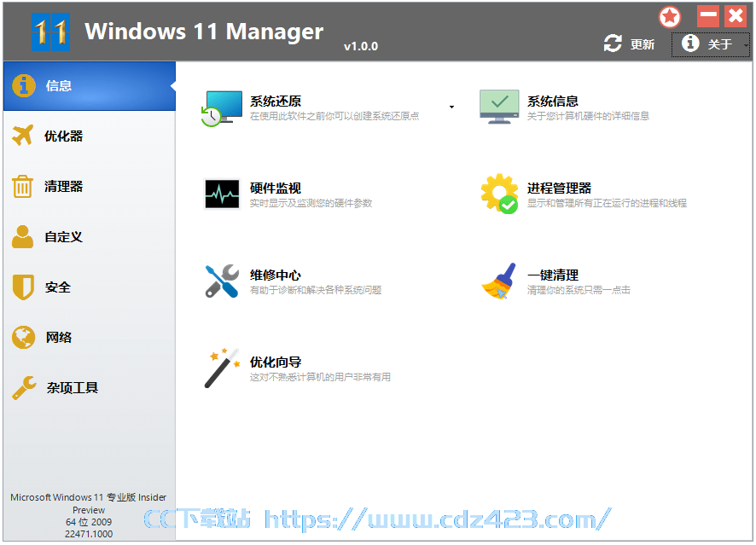The image size is (756, 545).
Task: Open 系统信息 (System Information) monitor-checkmark icon
Action: (499, 107)
